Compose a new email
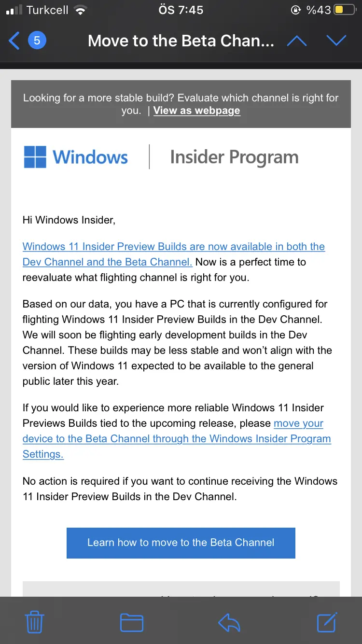The width and height of the screenshot is (362, 644). point(327,622)
